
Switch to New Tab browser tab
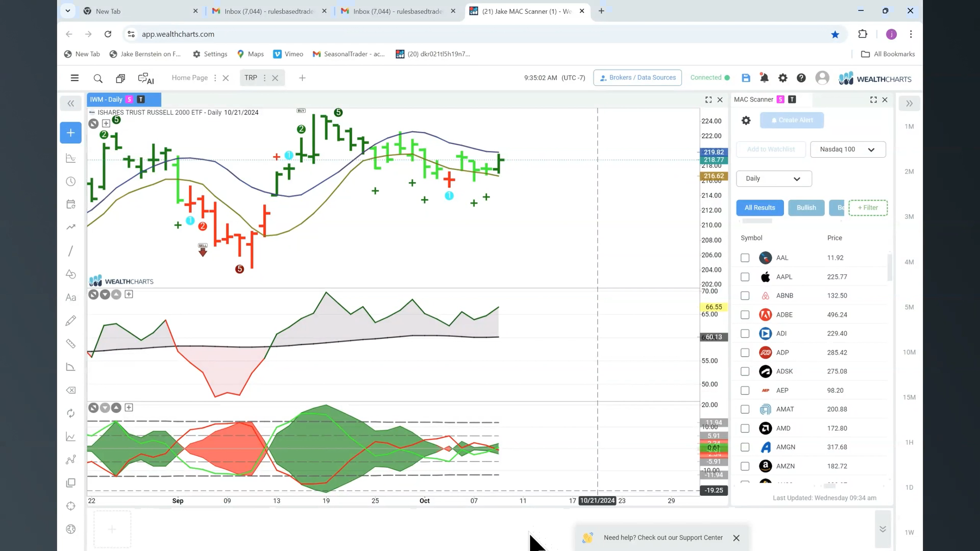(140, 11)
